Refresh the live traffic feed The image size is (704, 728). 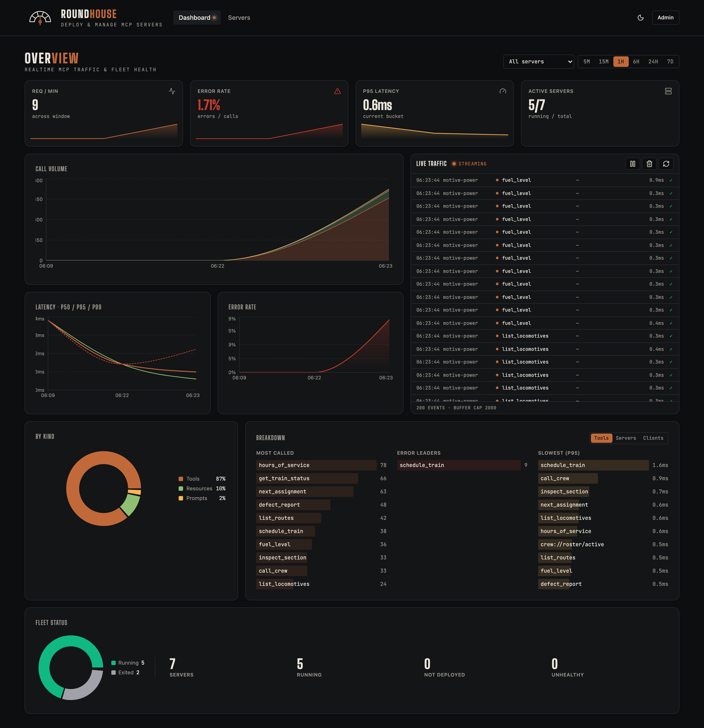point(666,164)
